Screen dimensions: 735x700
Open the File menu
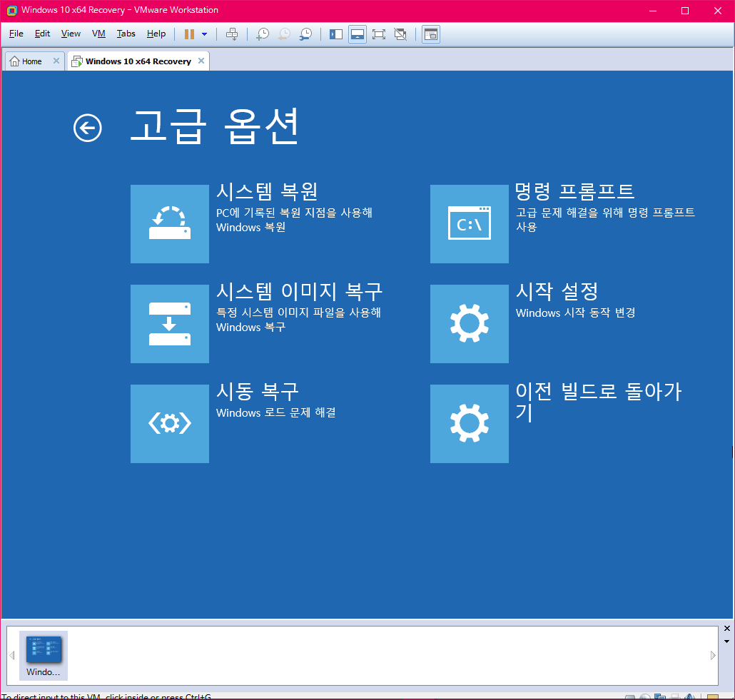[16, 34]
